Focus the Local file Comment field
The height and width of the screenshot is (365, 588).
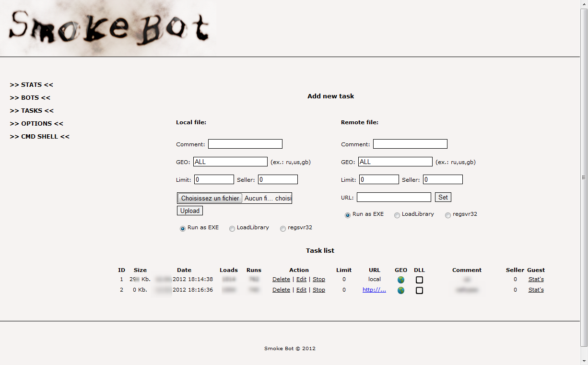pos(245,144)
